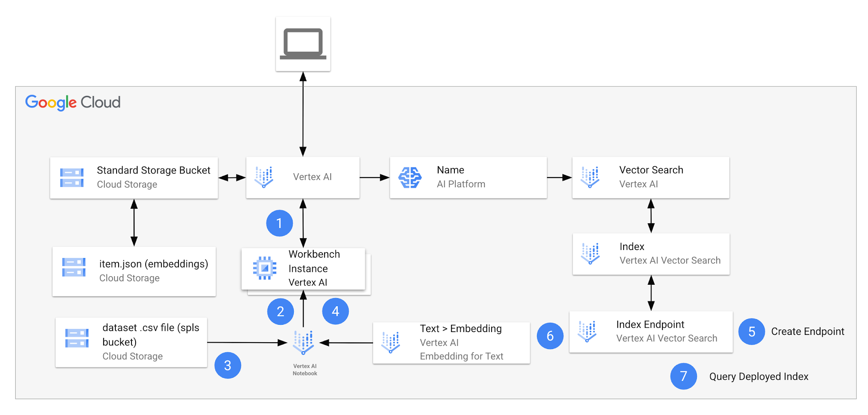Screen dimensions: 868x415
Task: Click 'Cloud Storage' under Standard Storage Bucket
Action: tap(127, 184)
